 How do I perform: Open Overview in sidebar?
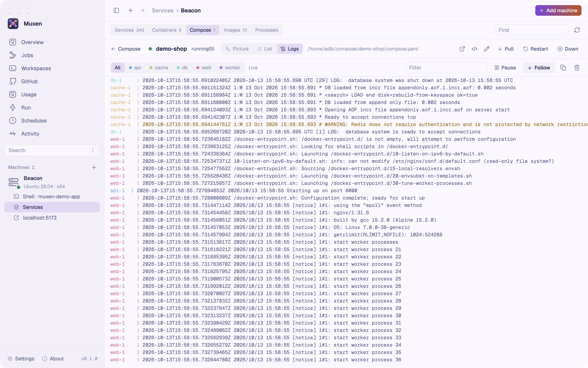coord(52,42)
